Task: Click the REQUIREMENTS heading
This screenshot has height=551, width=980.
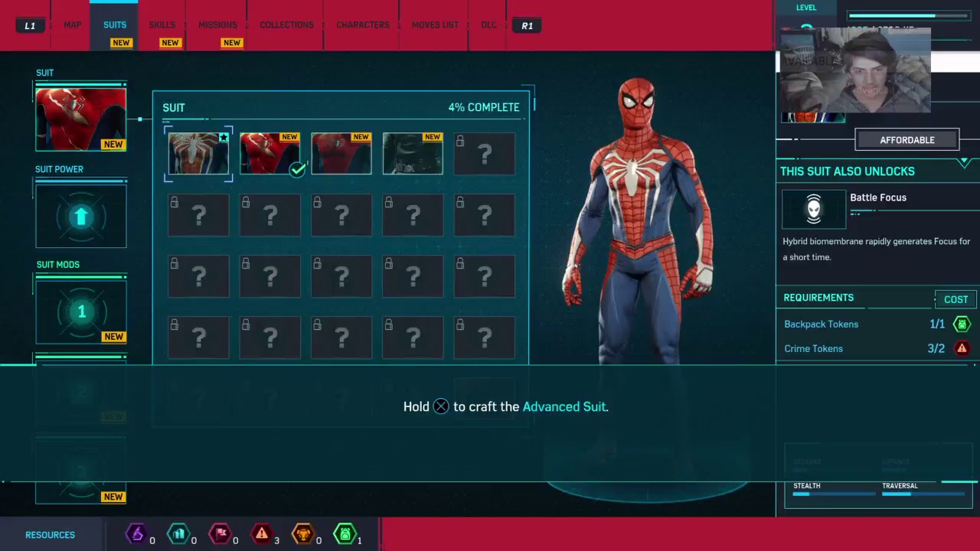Action: (x=818, y=298)
